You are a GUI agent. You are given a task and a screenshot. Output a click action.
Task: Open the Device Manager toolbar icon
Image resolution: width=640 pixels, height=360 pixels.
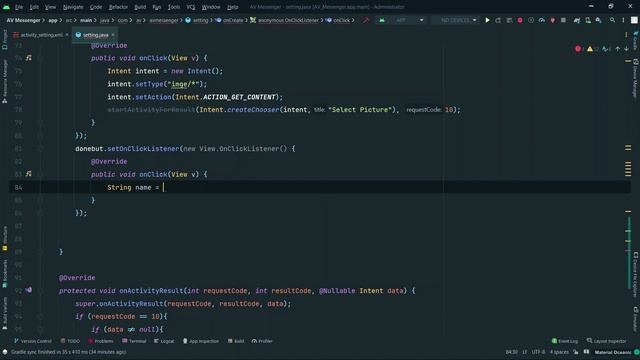tap(588, 20)
